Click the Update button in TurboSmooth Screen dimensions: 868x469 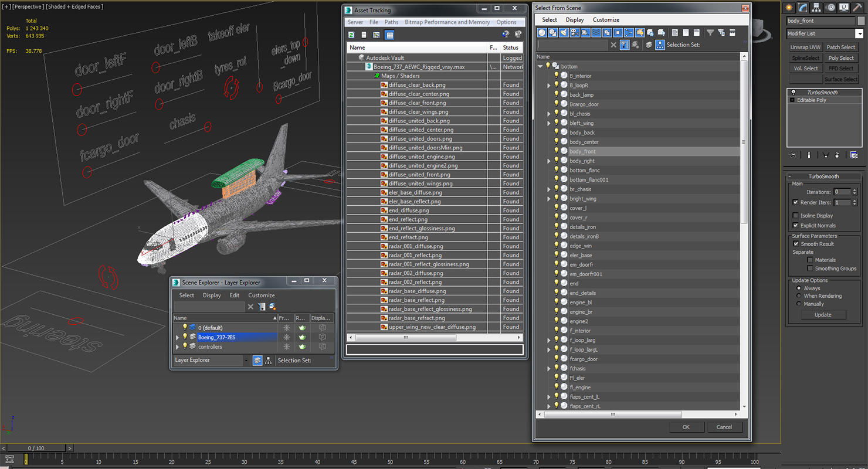[823, 315]
